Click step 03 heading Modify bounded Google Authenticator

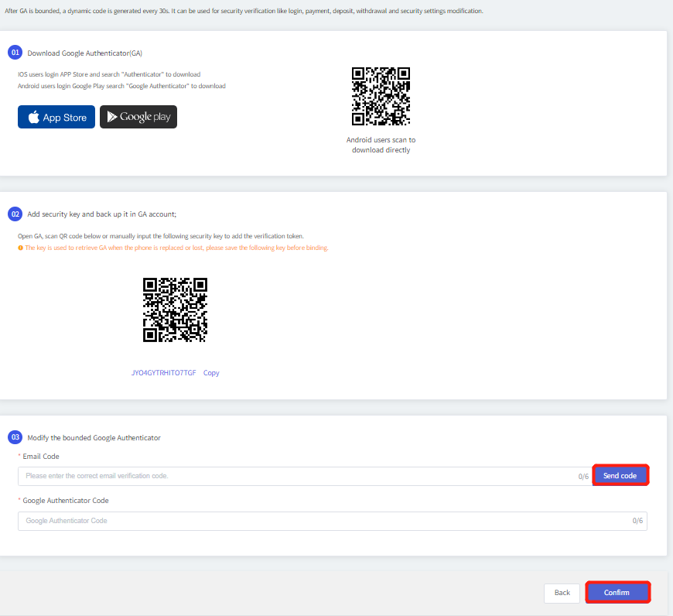(94, 438)
